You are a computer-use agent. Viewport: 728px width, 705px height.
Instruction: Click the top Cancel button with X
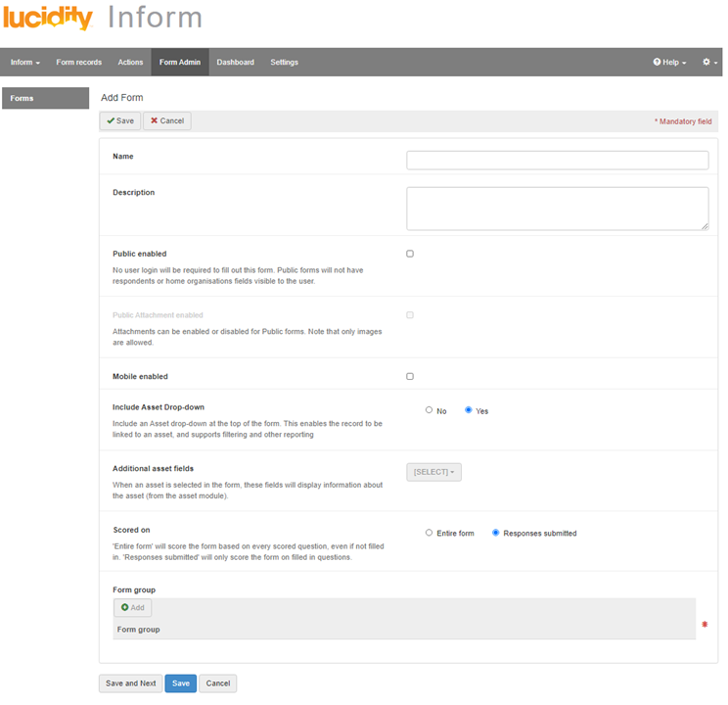tap(167, 120)
